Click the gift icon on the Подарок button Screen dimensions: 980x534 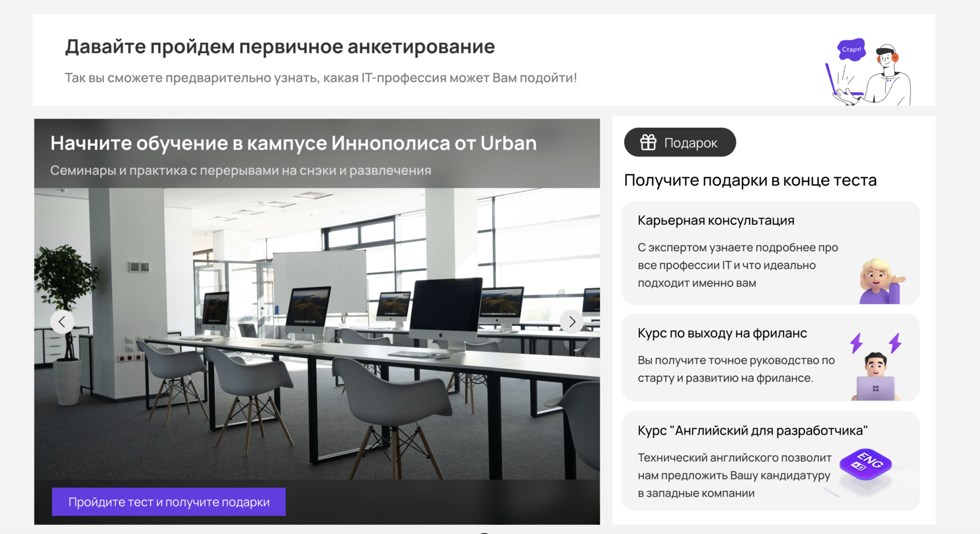[x=647, y=142]
